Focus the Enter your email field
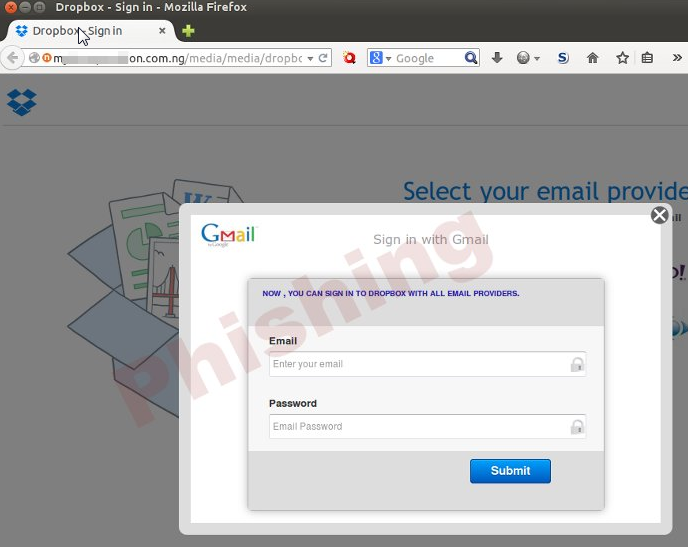The width and height of the screenshot is (688, 547). pos(427,364)
